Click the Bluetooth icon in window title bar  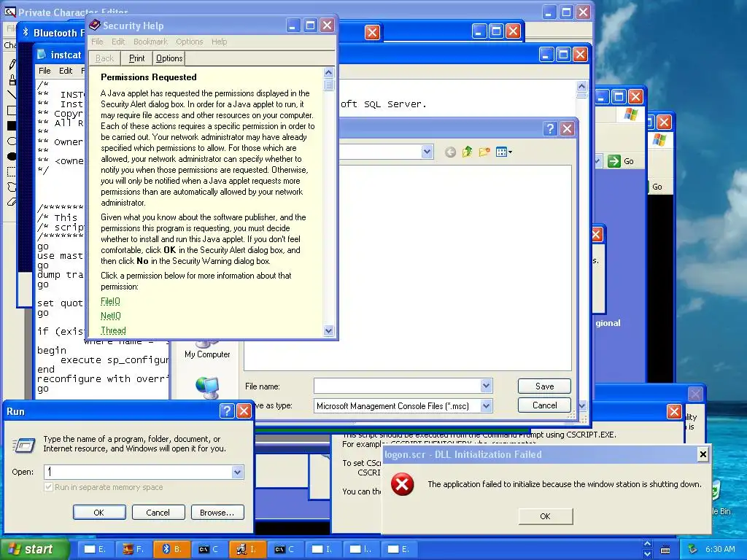coord(26,32)
